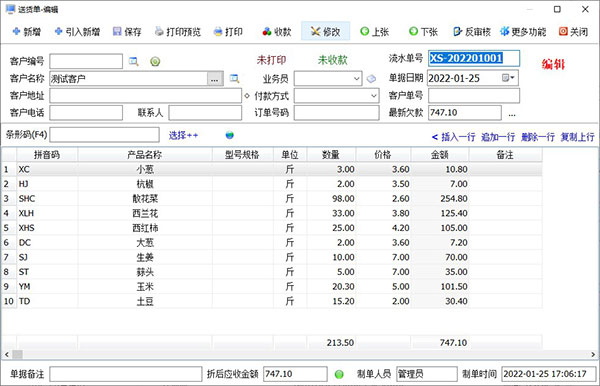Screen dimensions: 600x386
Task: Select the 西兰花 product cell
Action: [x=145, y=213]
